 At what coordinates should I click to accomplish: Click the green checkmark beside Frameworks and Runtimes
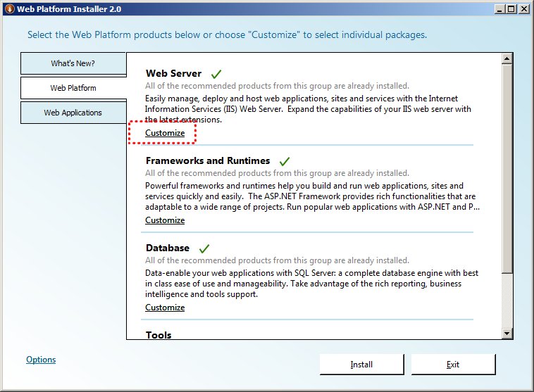(285, 161)
